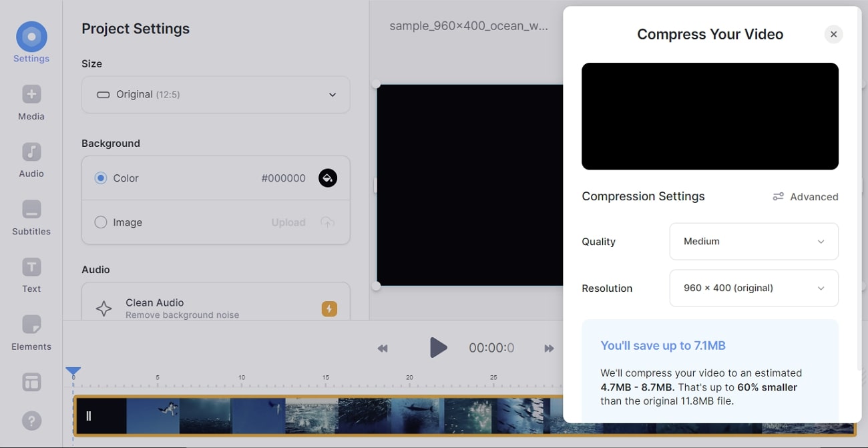Image resolution: width=868 pixels, height=448 pixels.
Task: Open the Templates layout icon in sidebar
Action: coord(31,382)
